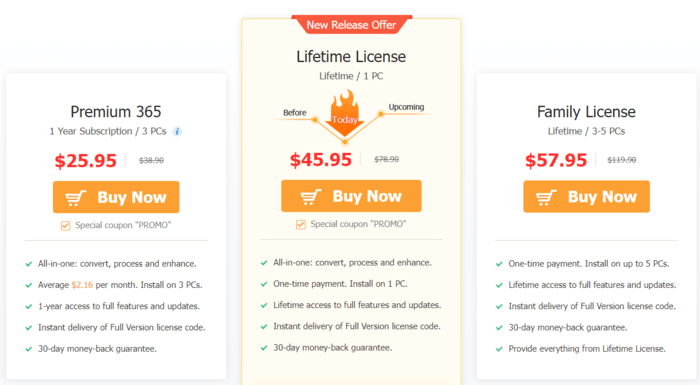Click the info icon beside 3 PCs
Screen dimensions: 700x385
177,131
